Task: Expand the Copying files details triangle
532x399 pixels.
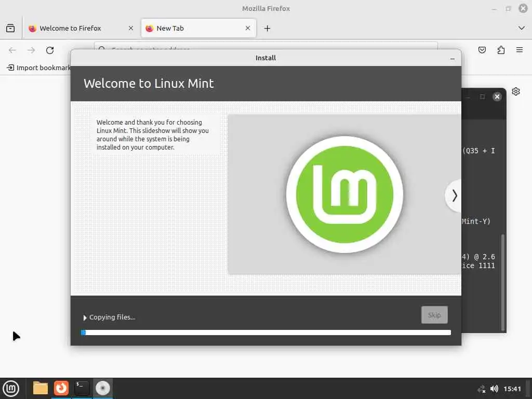Action: (x=85, y=317)
